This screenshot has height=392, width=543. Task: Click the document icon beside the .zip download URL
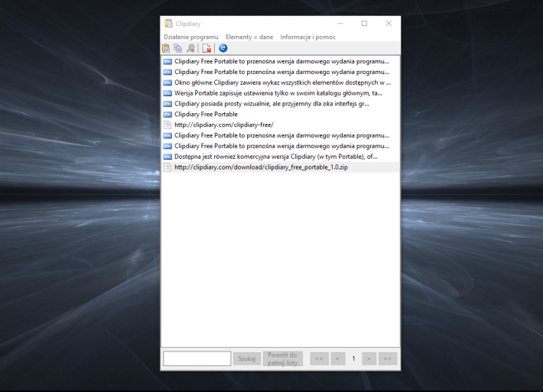pyautogui.click(x=167, y=167)
